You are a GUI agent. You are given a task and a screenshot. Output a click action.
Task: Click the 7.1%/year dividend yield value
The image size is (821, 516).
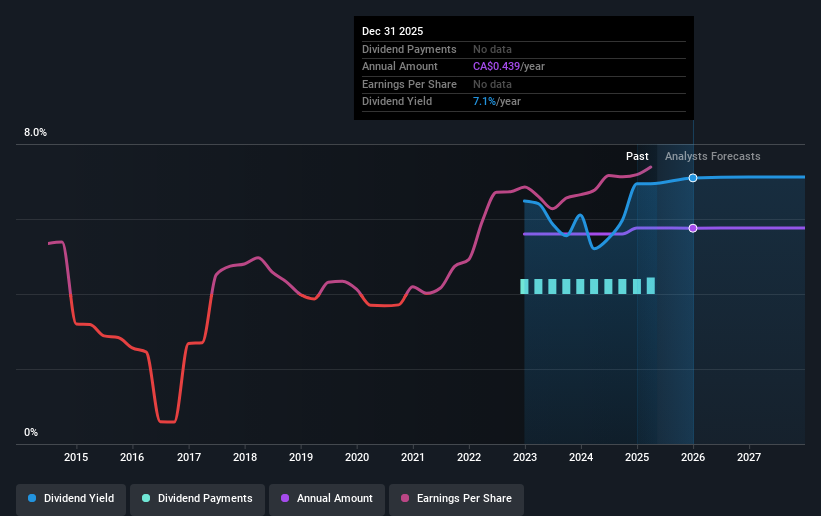pyautogui.click(x=496, y=102)
